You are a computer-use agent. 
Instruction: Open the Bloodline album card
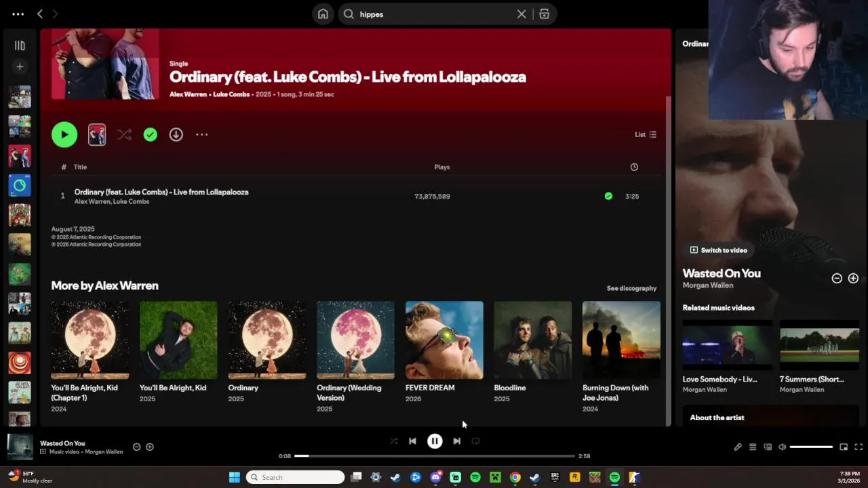tap(532, 352)
